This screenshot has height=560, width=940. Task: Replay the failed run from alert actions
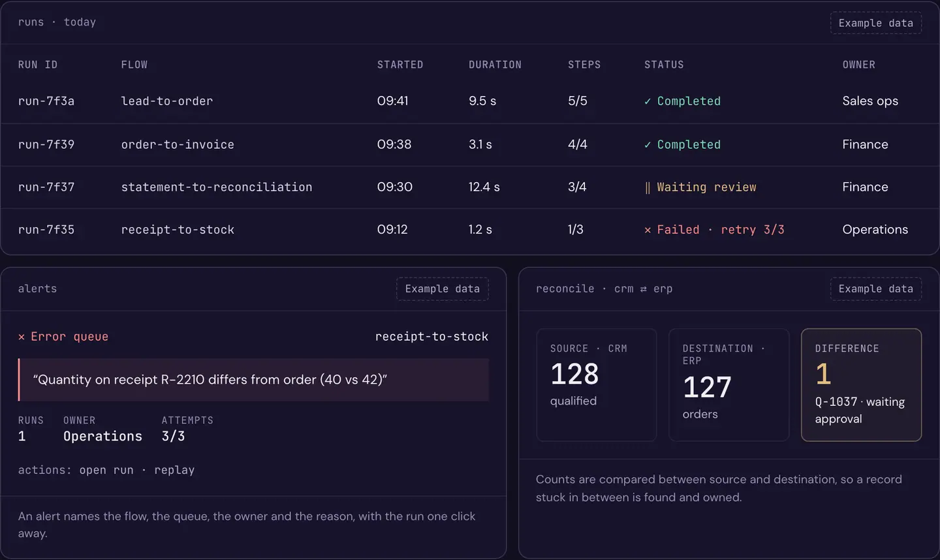point(174,470)
